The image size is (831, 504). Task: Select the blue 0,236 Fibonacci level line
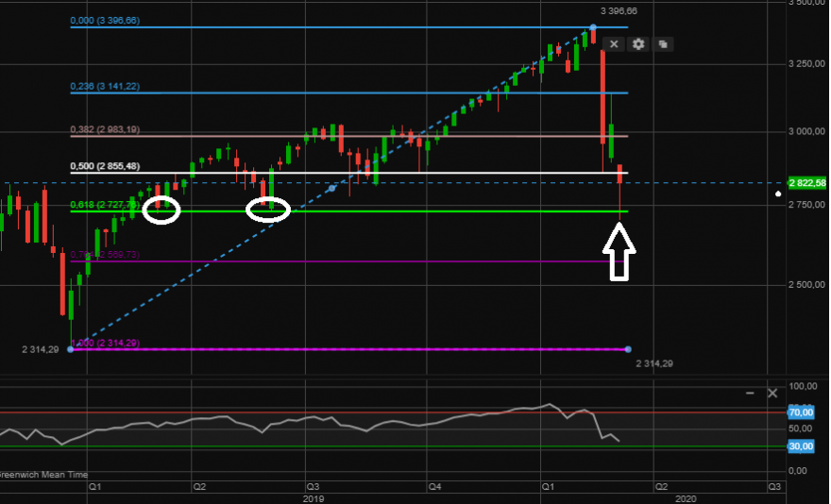[349, 92]
